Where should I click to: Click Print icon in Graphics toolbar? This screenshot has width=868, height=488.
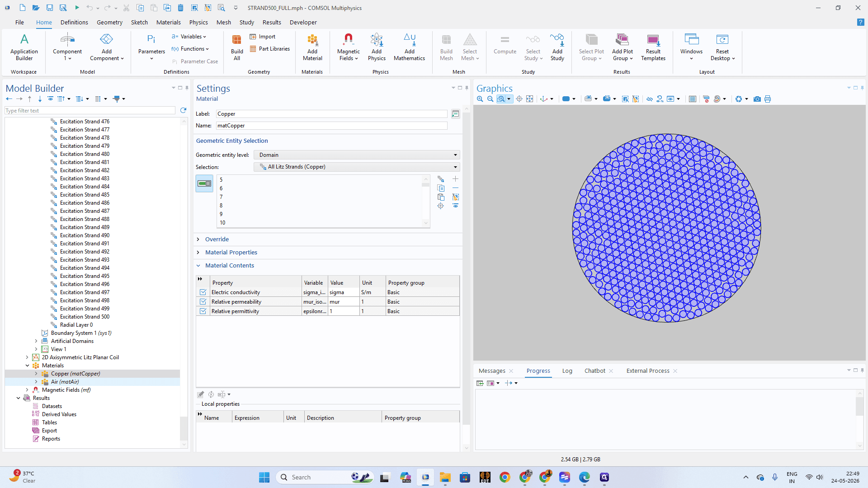coord(768,99)
